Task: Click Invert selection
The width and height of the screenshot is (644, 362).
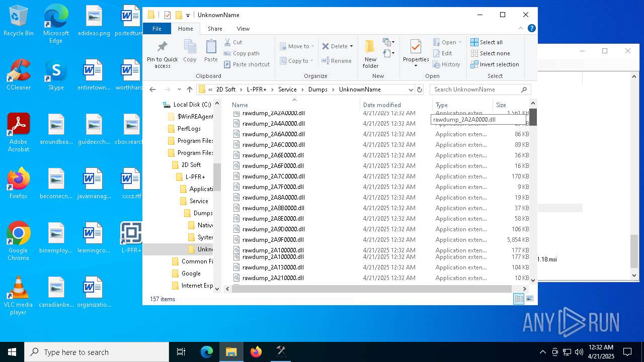Action: tap(495, 64)
